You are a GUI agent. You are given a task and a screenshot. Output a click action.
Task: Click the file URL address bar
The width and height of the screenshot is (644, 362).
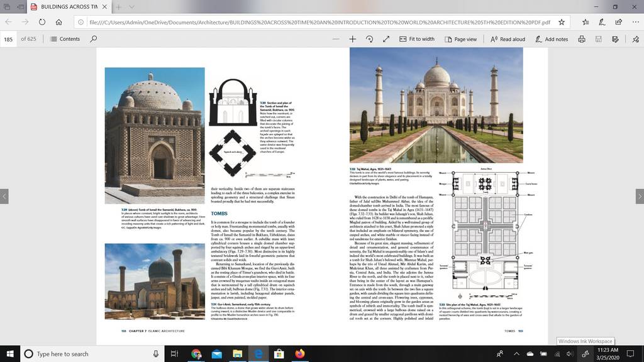(x=319, y=22)
